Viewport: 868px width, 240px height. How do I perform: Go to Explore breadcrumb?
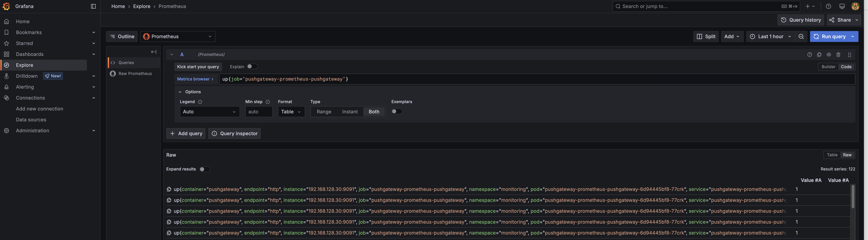(142, 6)
